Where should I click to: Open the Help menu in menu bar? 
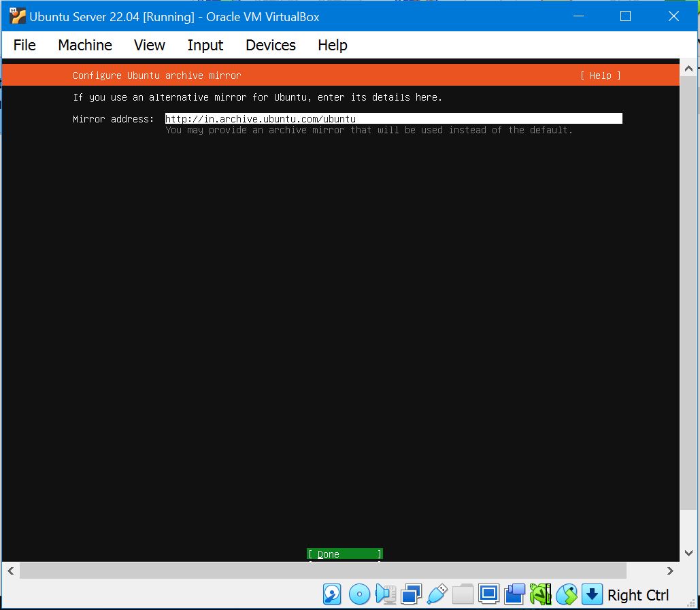[333, 45]
